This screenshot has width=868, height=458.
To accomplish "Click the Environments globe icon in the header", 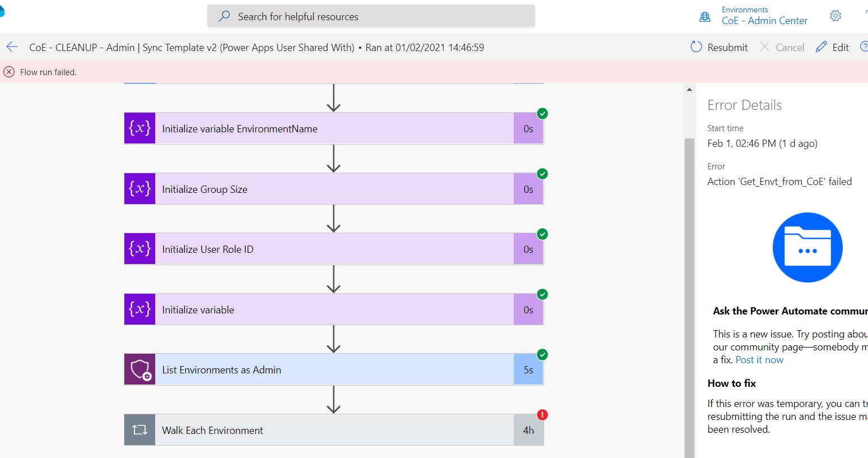I will 704,16.
